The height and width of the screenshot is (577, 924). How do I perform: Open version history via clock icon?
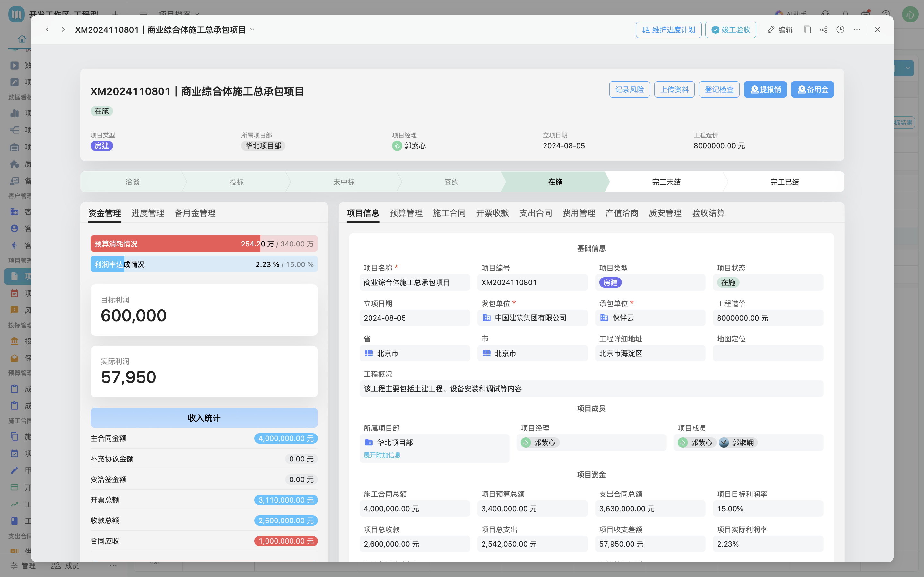coord(841,30)
